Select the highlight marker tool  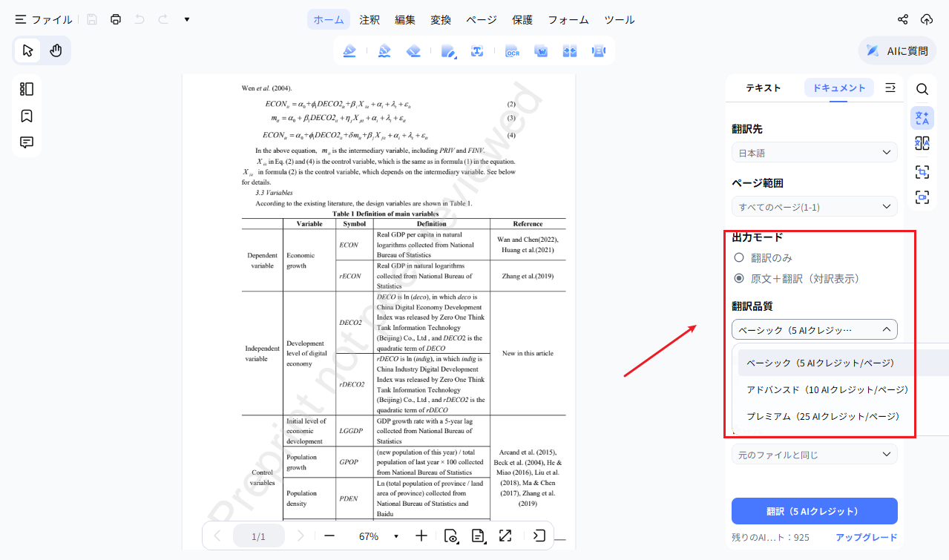[x=349, y=50]
